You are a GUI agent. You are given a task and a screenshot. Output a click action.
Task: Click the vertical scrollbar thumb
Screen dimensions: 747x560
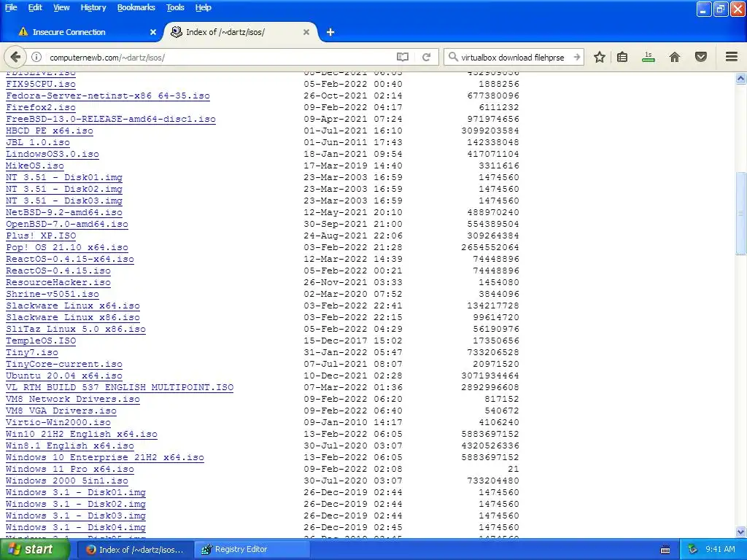coord(741,214)
